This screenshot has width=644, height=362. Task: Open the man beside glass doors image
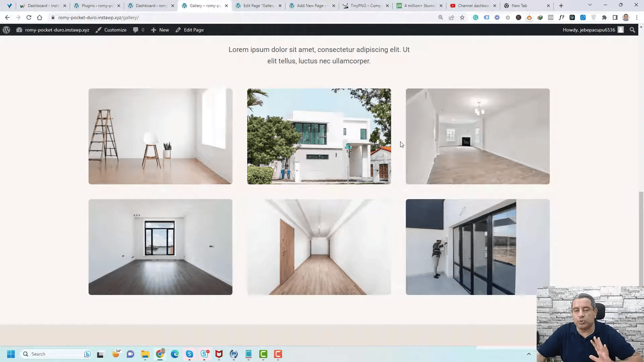(x=478, y=247)
